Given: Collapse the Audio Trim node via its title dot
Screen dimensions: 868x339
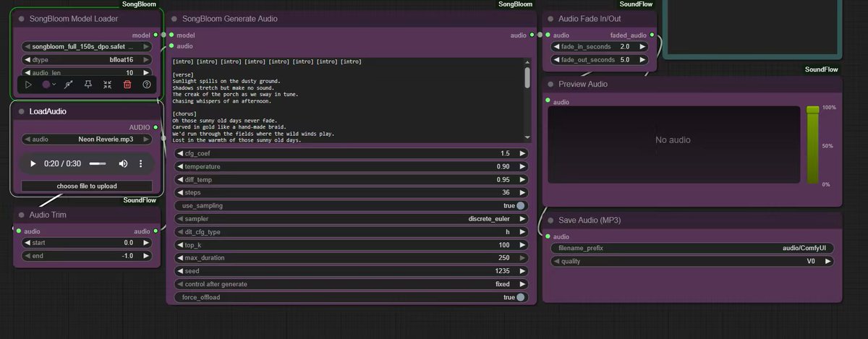Looking at the screenshot, I should [21, 215].
